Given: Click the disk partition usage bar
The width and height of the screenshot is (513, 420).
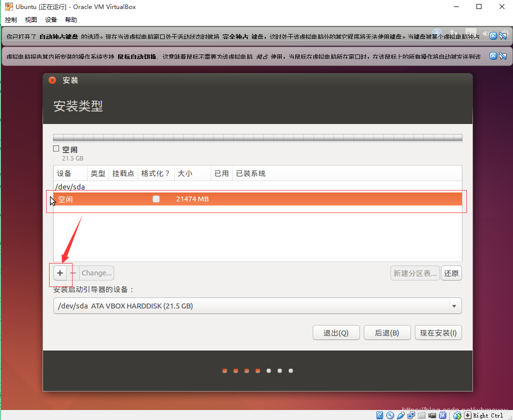Looking at the screenshot, I should 257,137.
